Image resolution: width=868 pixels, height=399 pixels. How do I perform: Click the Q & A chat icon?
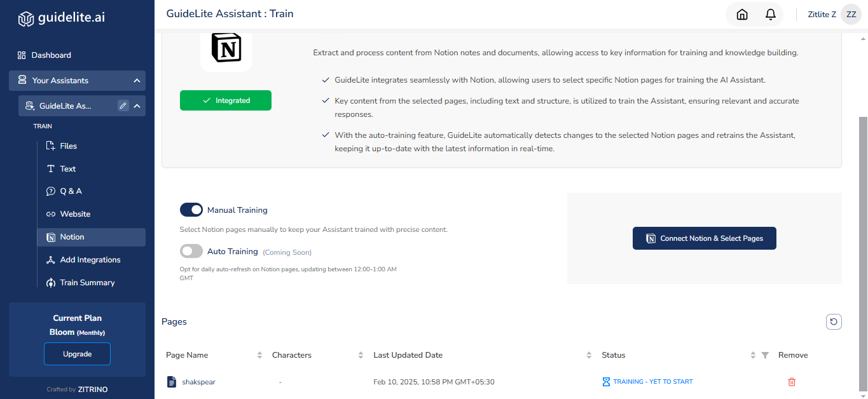click(51, 191)
